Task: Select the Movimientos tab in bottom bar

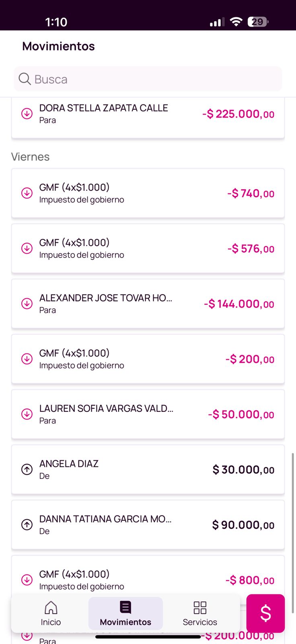Action: (125, 613)
